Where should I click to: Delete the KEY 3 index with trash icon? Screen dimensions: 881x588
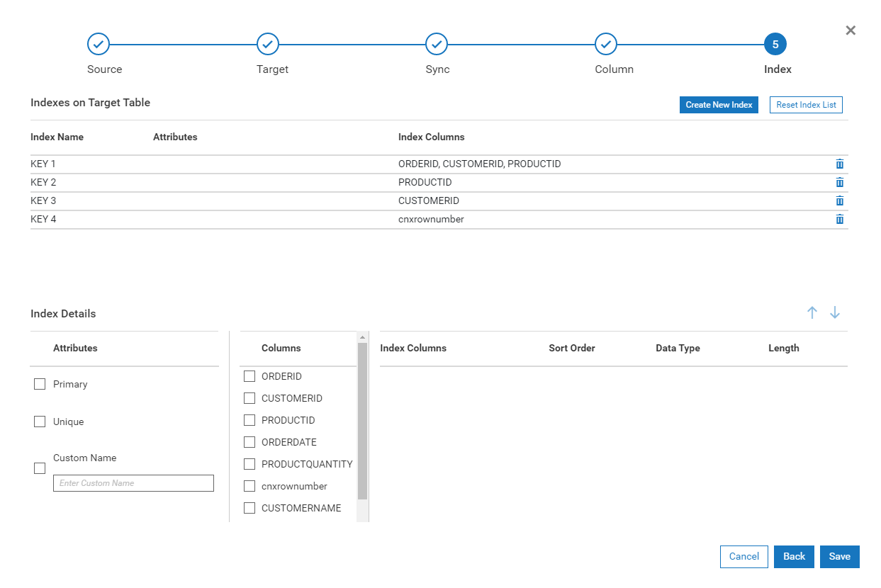click(x=840, y=201)
